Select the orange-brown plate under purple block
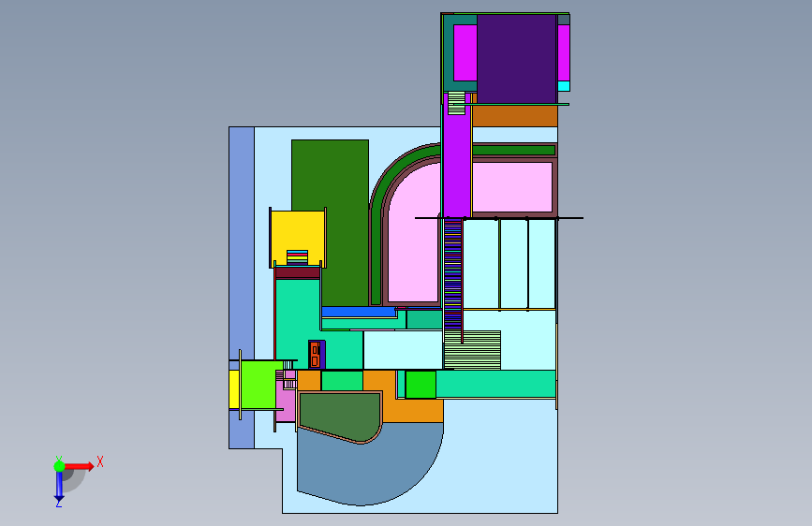This screenshot has height=526, width=812. 515,116
